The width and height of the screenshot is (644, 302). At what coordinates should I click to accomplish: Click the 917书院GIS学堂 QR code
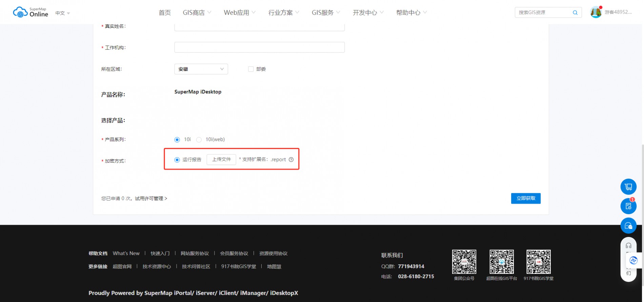pos(539,262)
